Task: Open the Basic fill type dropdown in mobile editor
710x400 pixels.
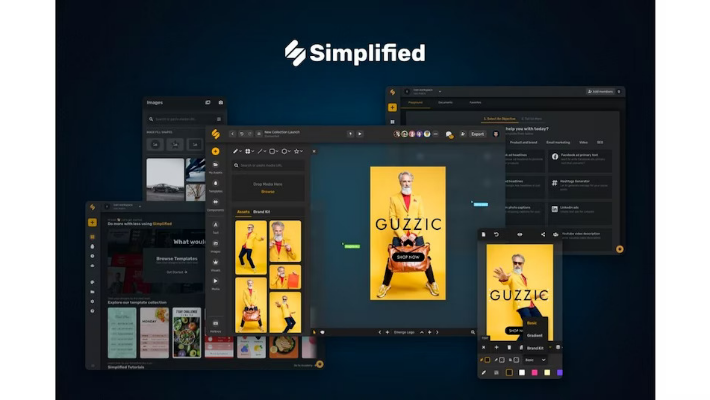Action: [x=535, y=360]
